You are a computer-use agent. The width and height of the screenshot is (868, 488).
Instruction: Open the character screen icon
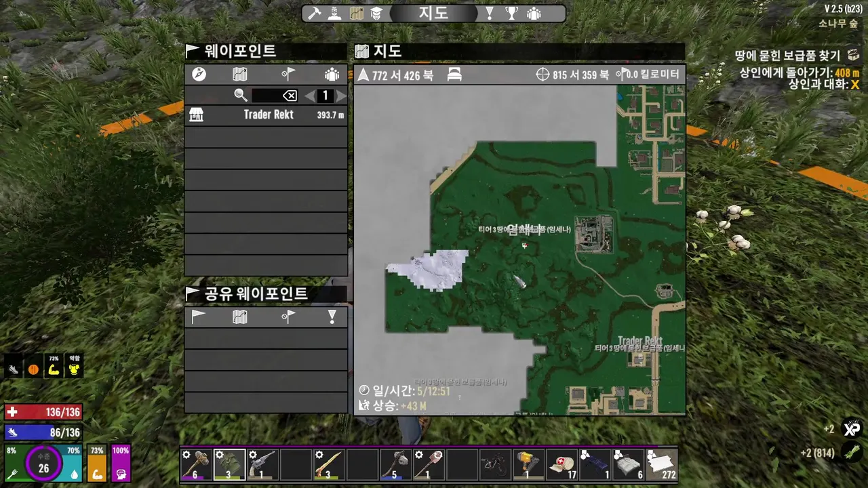(x=334, y=14)
